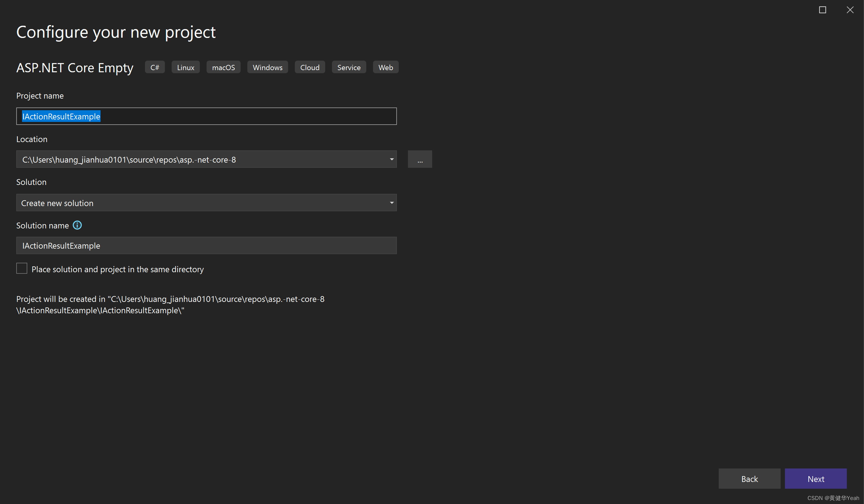Screen dimensions: 864x504
Task: Click the Windows platform tag
Action: tap(268, 67)
